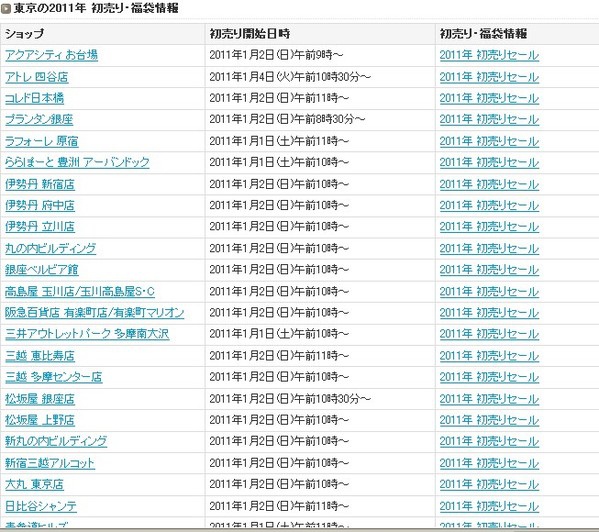Open 阪急百貨店 有楽町店/有楽町マリオン link

click(94, 313)
